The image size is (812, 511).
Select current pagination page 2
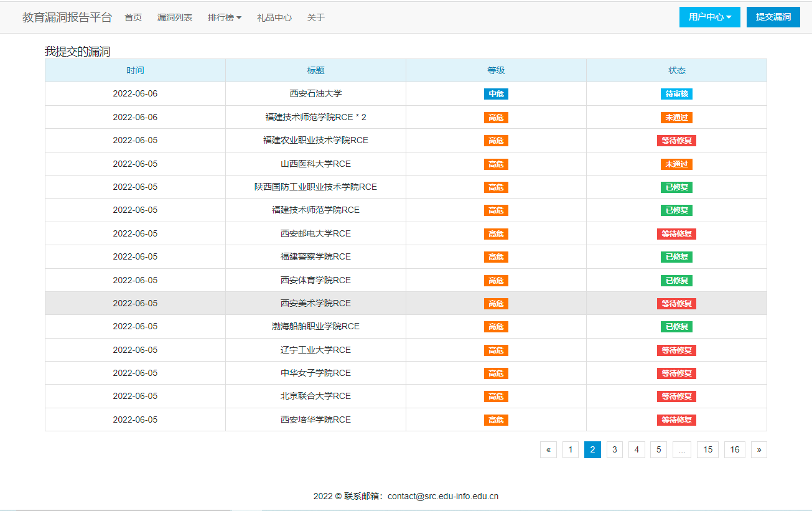click(592, 449)
